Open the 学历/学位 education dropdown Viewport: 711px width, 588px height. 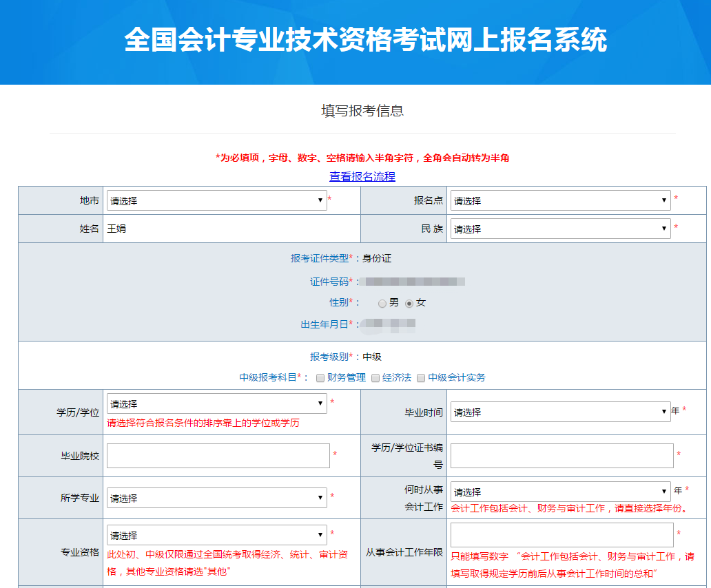(x=217, y=403)
